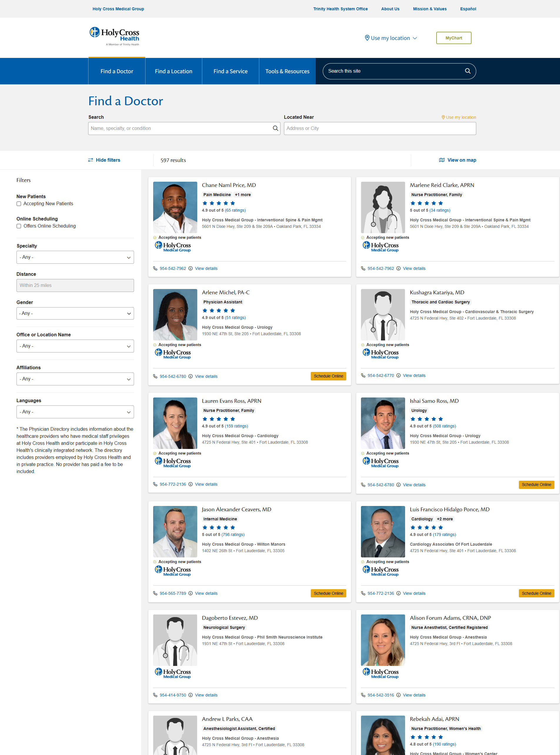Click Schedule Online for Jason Alexander Ceavers
The height and width of the screenshot is (755, 560).
click(x=328, y=593)
